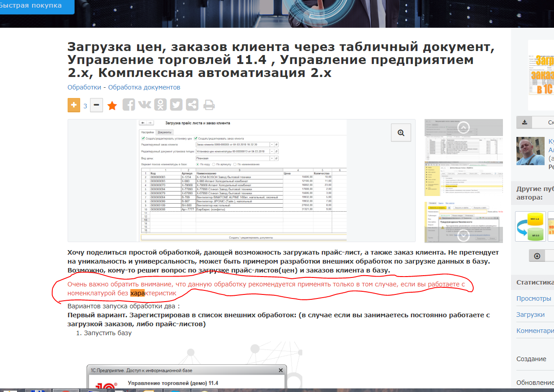Click the highlighted word fragment хара

point(138,293)
